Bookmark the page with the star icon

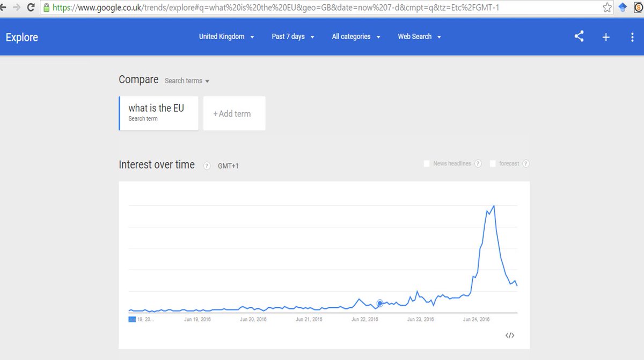click(x=607, y=8)
